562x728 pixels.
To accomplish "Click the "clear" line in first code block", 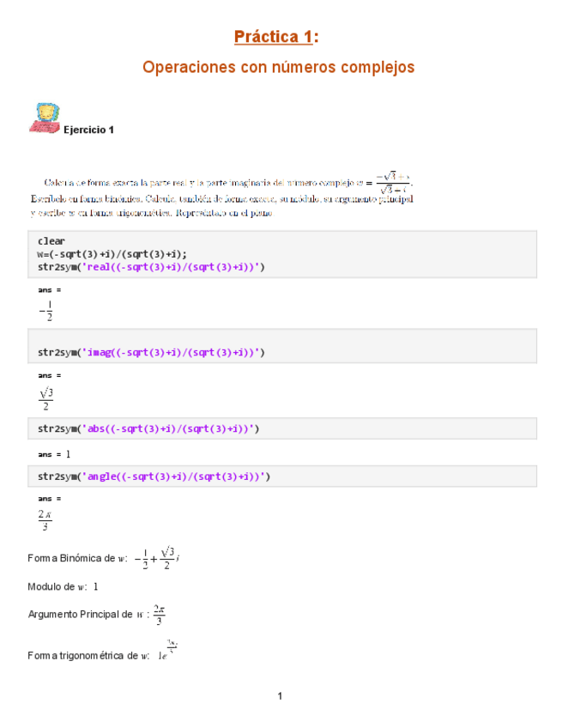I will (51, 241).
